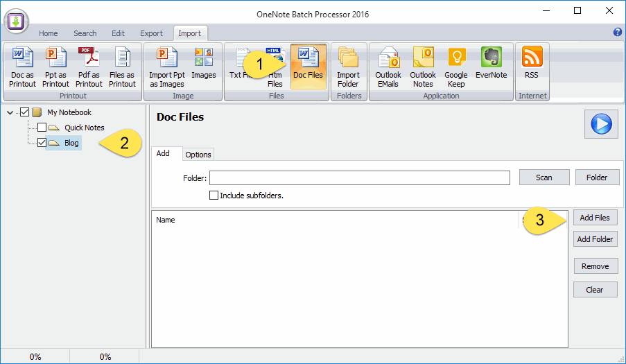
Task: Uncheck the Blog section checkbox
Action: point(42,143)
